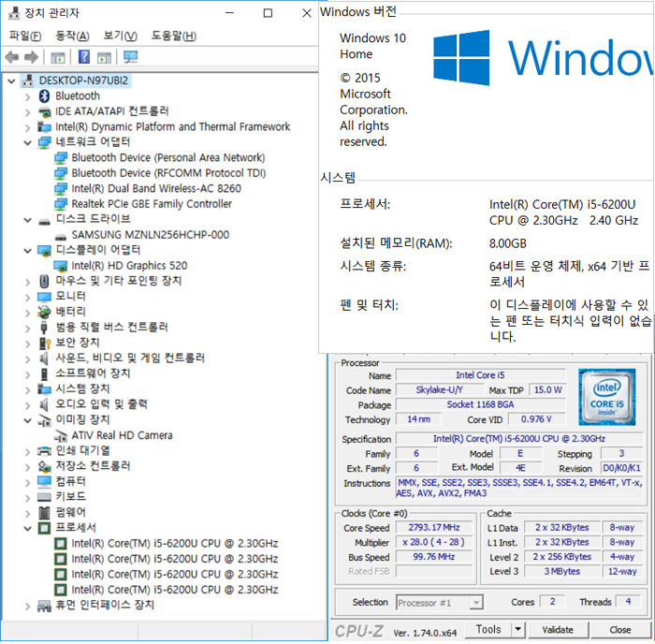Click the 보안 장치 icon
The width and height of the screenshot is (655, 644).
click(x=44, y=344)
